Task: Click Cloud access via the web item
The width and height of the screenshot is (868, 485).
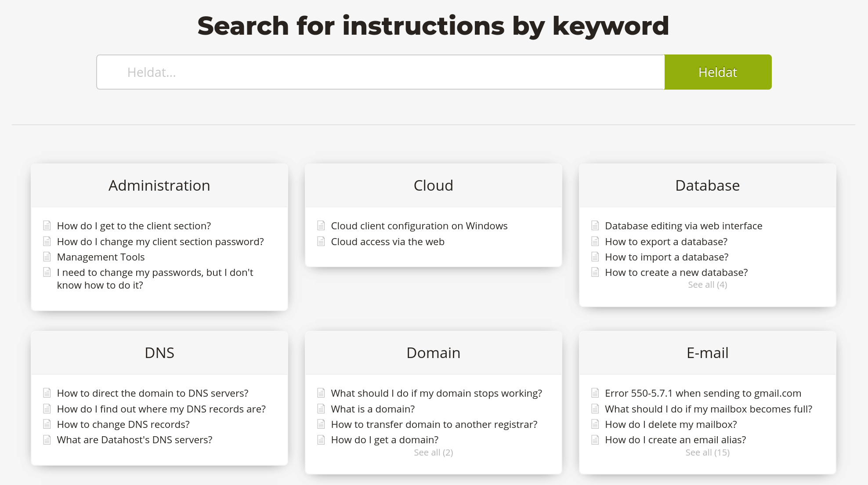Action: 387,242
